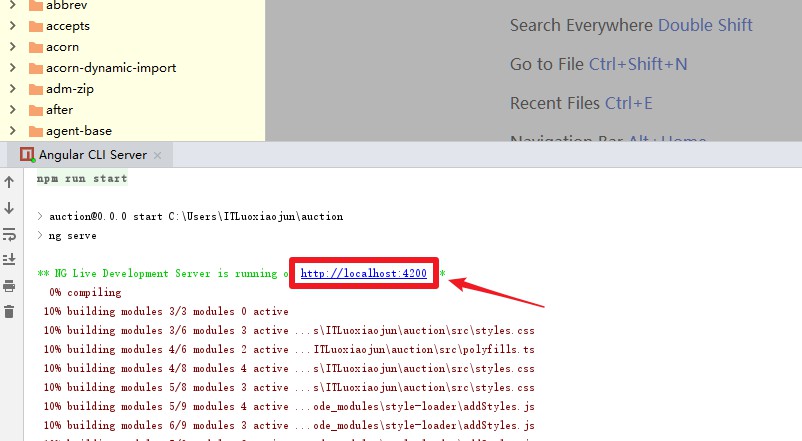802x441 pixels.
Task: Click the print icon in console toolbar
Action: [9, 285]
